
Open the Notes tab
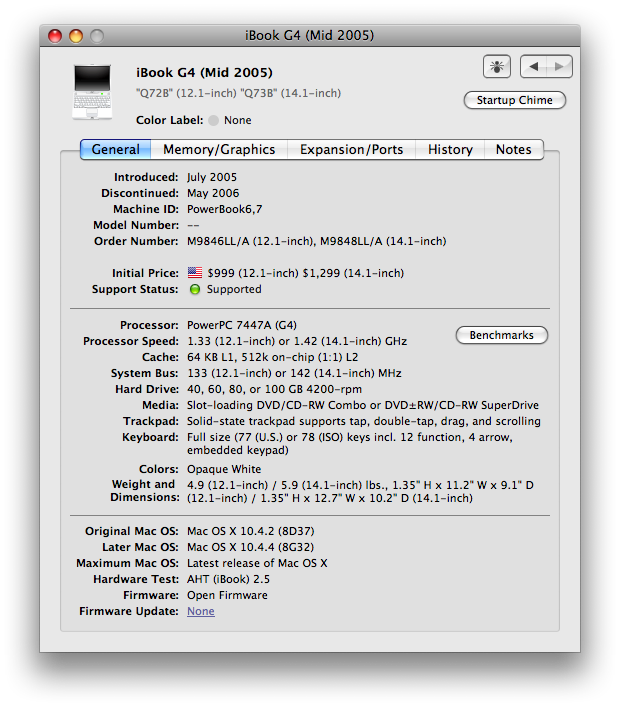(x=514, y=149)
